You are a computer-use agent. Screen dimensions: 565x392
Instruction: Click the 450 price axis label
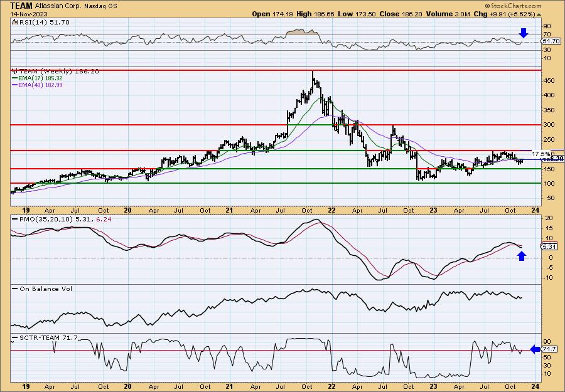(549, 81)
